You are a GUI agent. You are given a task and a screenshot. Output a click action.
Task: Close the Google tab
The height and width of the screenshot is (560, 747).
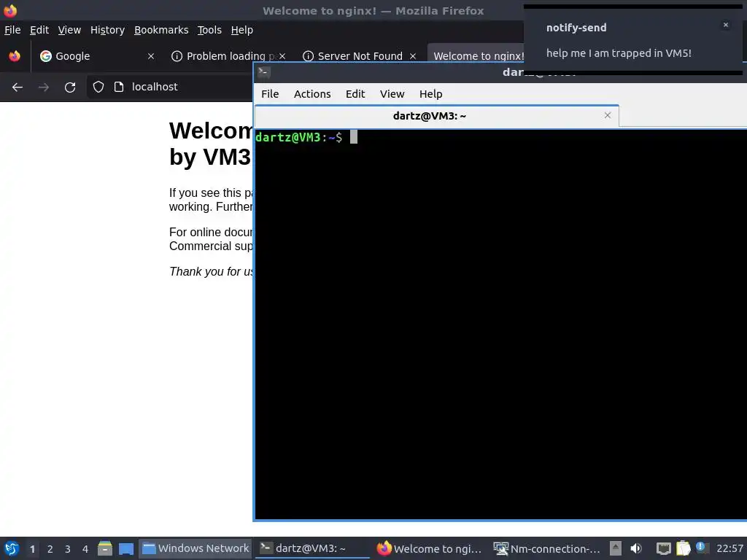click(x=151, y=56)
